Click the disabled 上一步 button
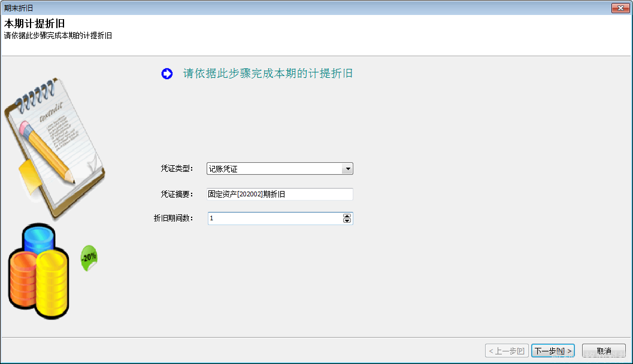Image resolution: width=633 pixels, height=364 pixels. click(506, 351)
